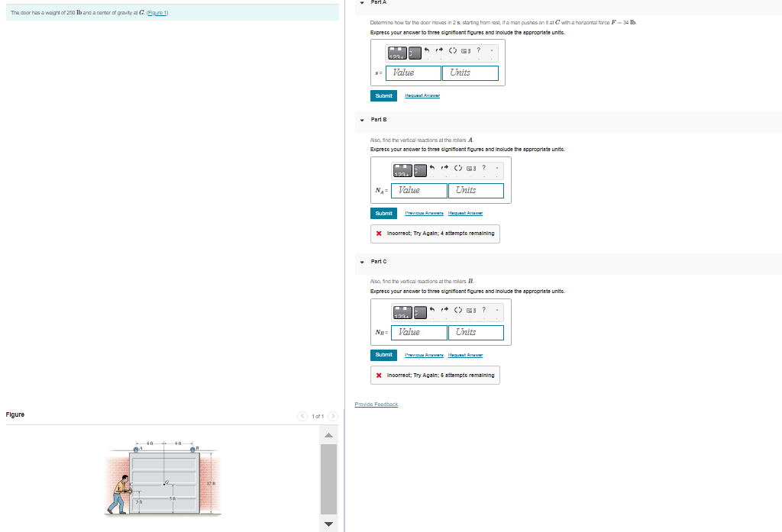Go to previous figure arrow
Viewport: 782px width, 532px height.
[x=302, y=416]
